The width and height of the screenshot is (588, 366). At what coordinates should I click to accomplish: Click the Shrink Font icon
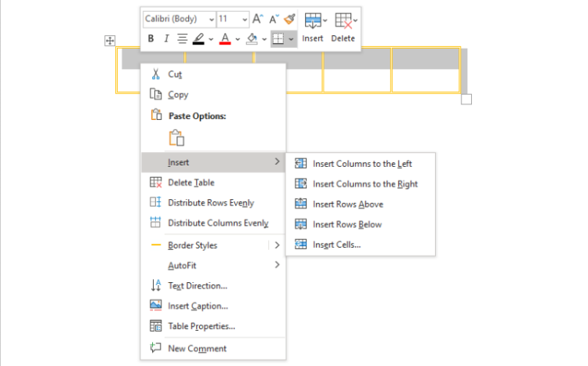coord(274,18)
